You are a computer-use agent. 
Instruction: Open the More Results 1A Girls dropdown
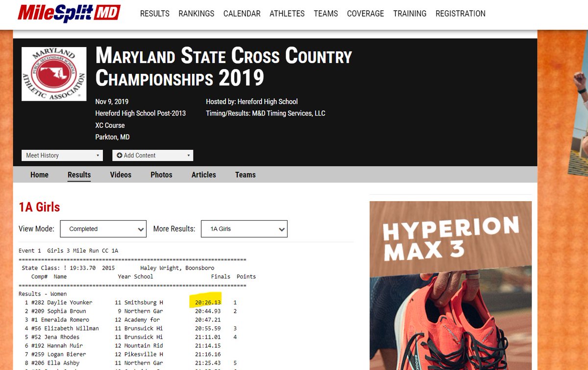click(245, 229)
